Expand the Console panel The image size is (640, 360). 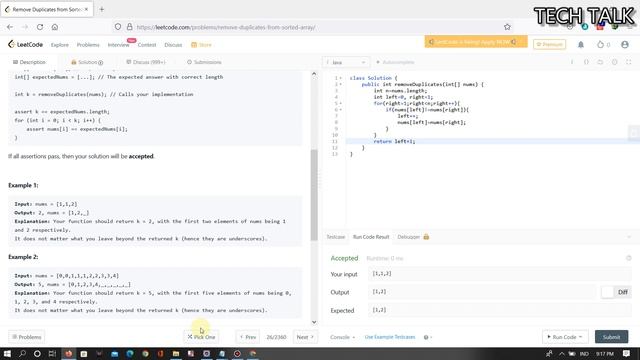342,337
